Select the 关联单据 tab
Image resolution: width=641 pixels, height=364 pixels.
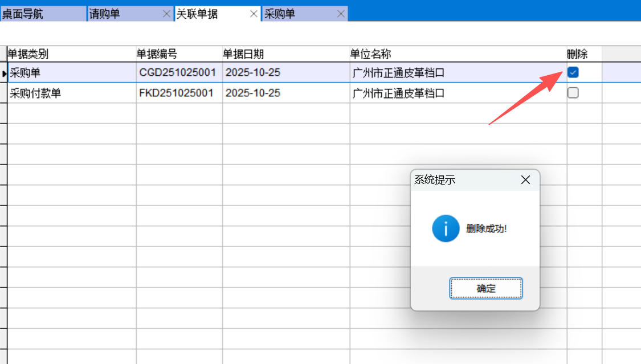(197, 14)
